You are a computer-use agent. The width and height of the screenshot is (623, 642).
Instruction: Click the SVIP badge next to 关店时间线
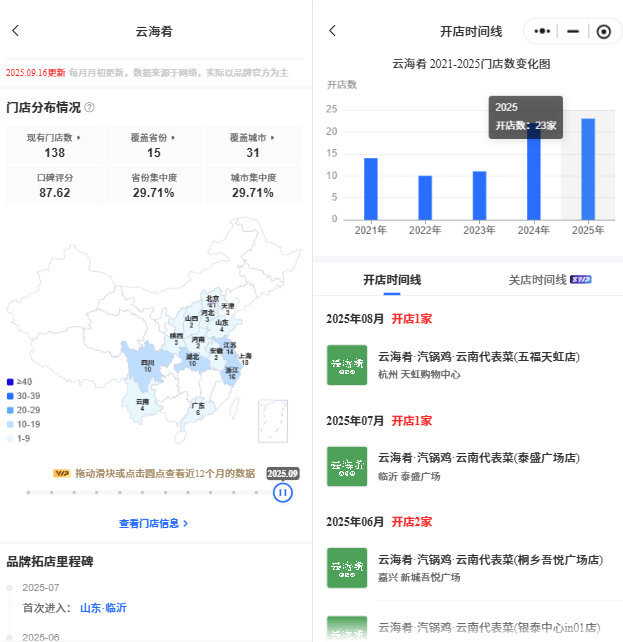point(581,280)
